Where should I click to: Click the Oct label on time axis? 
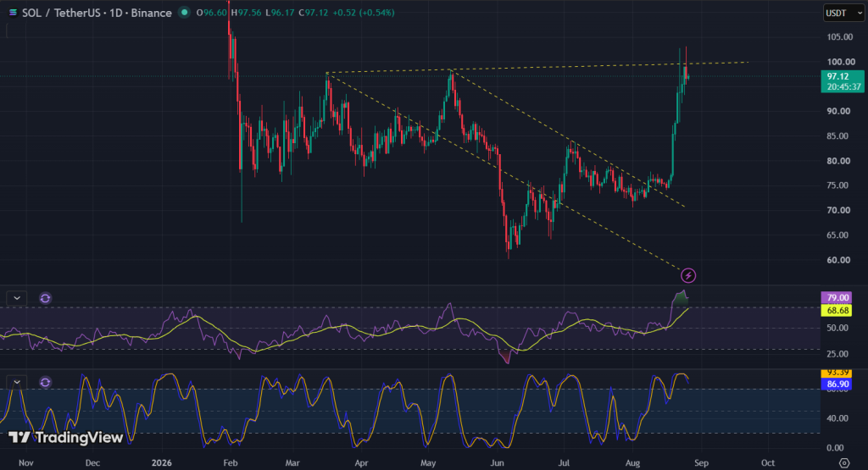(x=768, y=463)
